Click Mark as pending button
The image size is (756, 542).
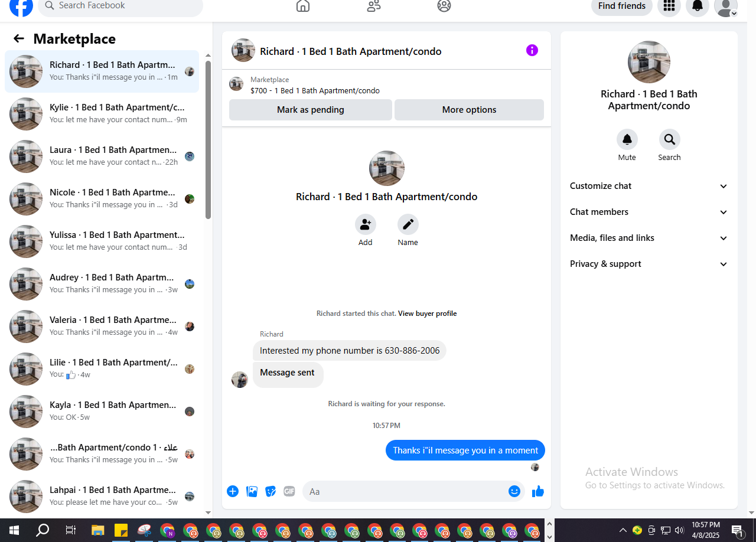(311, 110)
